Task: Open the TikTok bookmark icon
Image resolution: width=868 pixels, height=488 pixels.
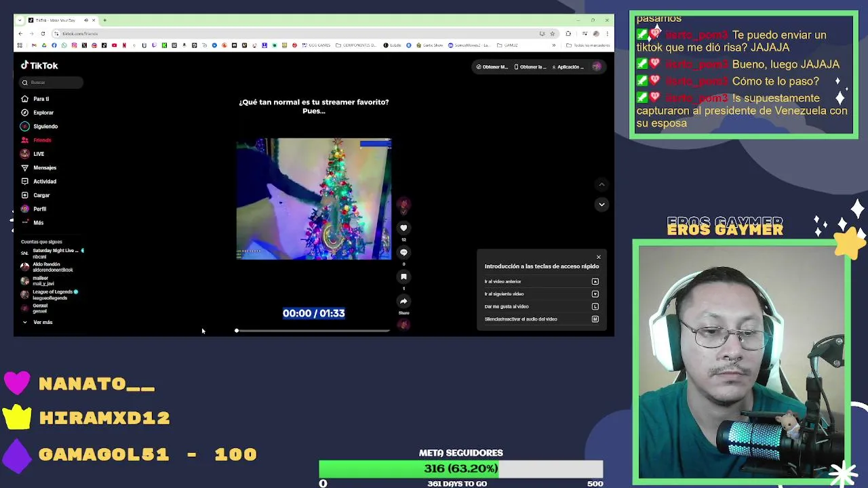Action: click(104, 45)
